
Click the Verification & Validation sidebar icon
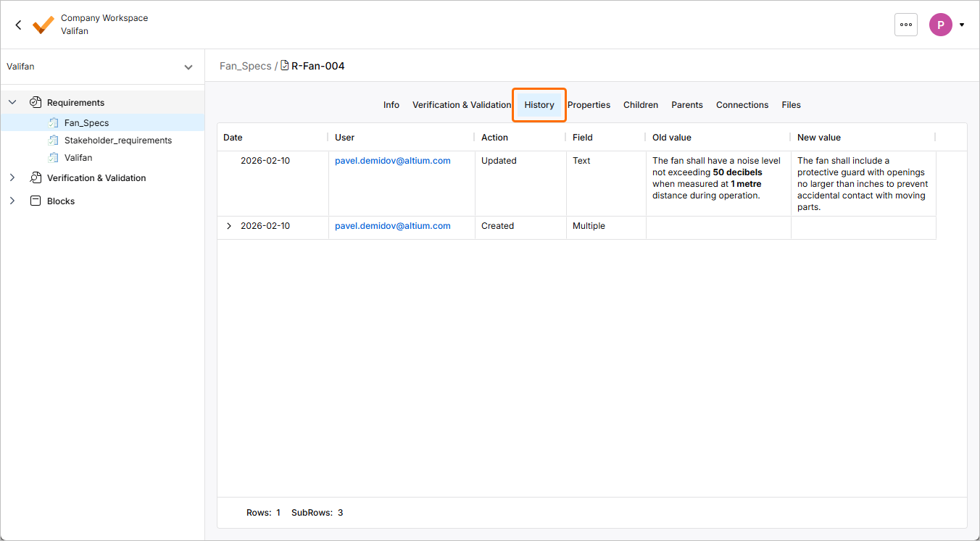(36, 177)
